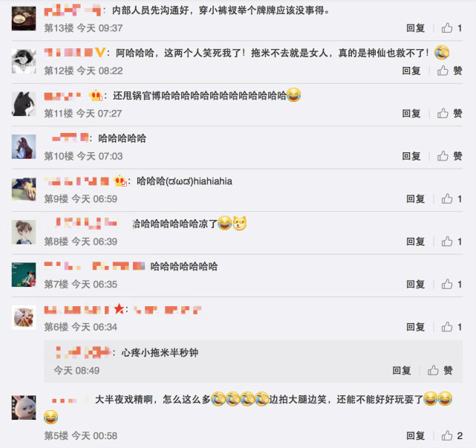Tap thumbs-up on 10th floor 哈哈哈哈哈 comment
This screenshot has width=476, height=448.
tap(443, 156)
